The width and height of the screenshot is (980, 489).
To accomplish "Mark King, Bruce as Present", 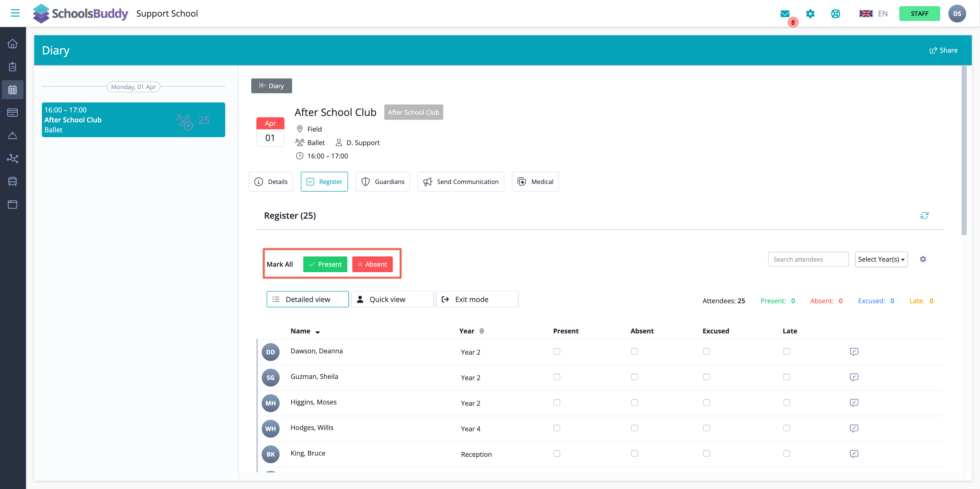I will [557, 453].
